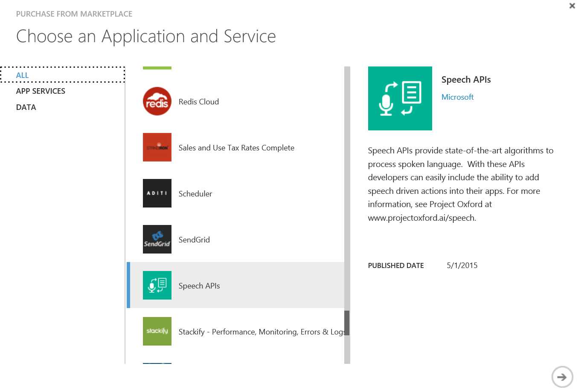
Task: Select SendGrid from the list
Action: (x=235, y=239)
